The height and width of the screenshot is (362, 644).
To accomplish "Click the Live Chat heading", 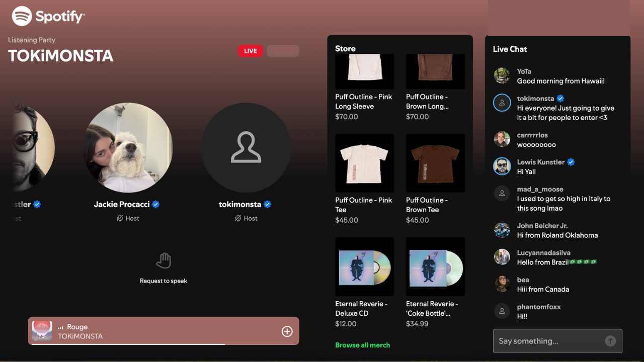I will click(x=510, y=49).
